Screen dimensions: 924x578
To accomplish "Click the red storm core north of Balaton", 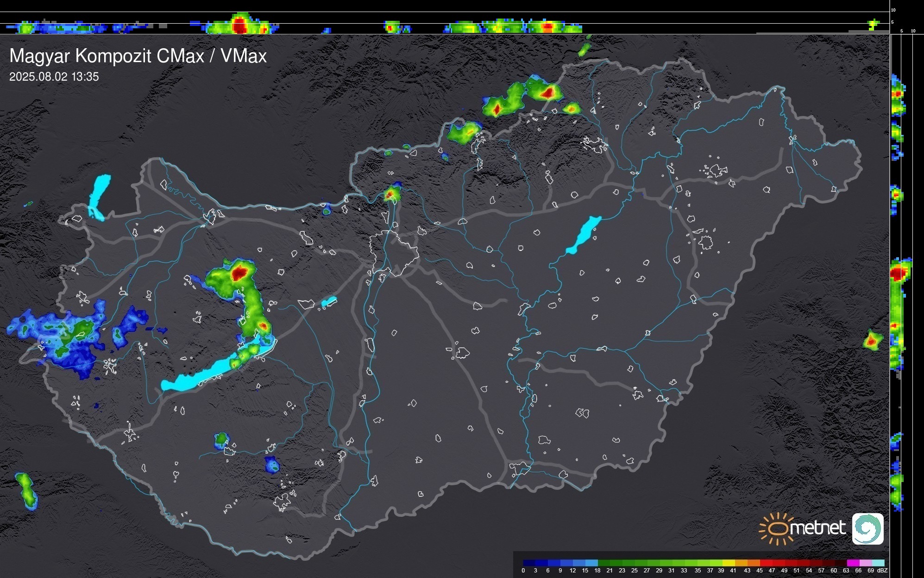I will (239, 273).
